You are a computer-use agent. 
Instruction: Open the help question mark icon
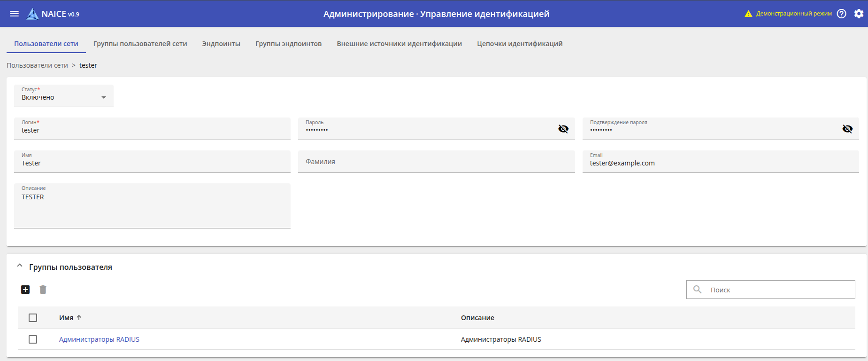click(842, 14)
